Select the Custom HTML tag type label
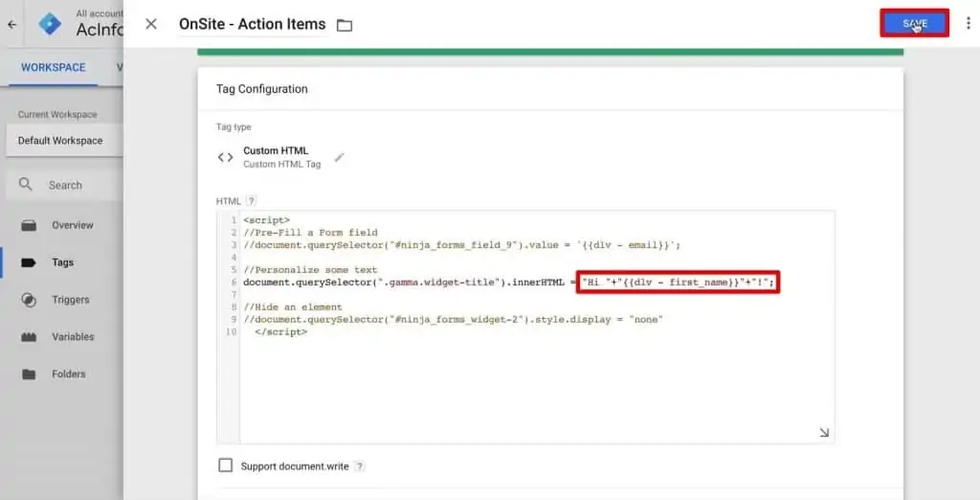The image size is (980, 500). point(276,150)
